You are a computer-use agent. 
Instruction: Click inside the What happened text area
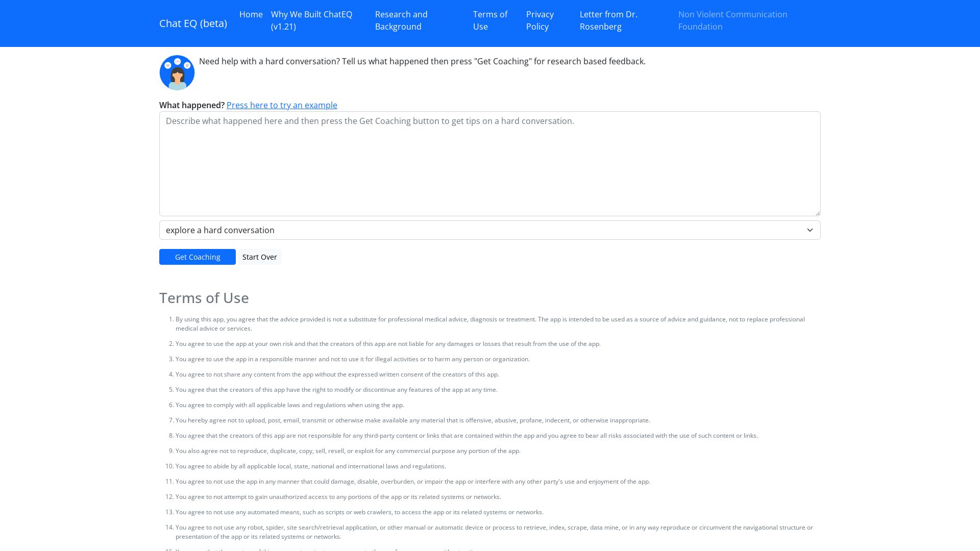click(x=489, y=163)
